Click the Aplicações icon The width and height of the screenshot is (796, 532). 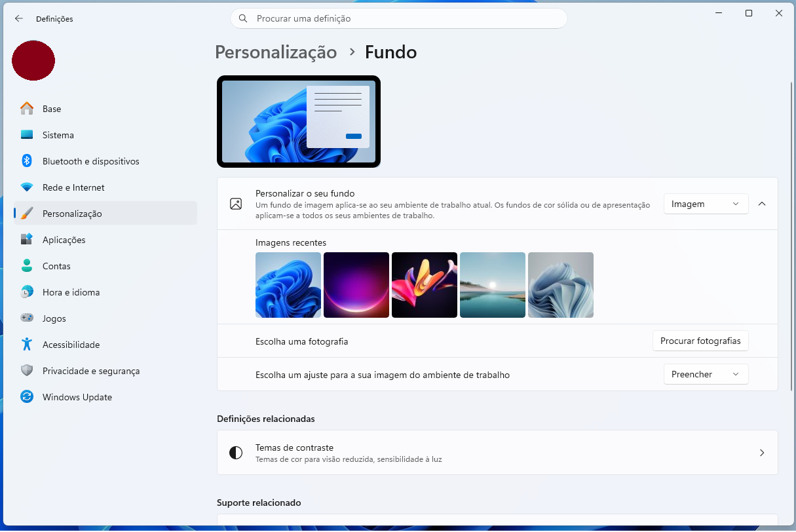[27, 240]
